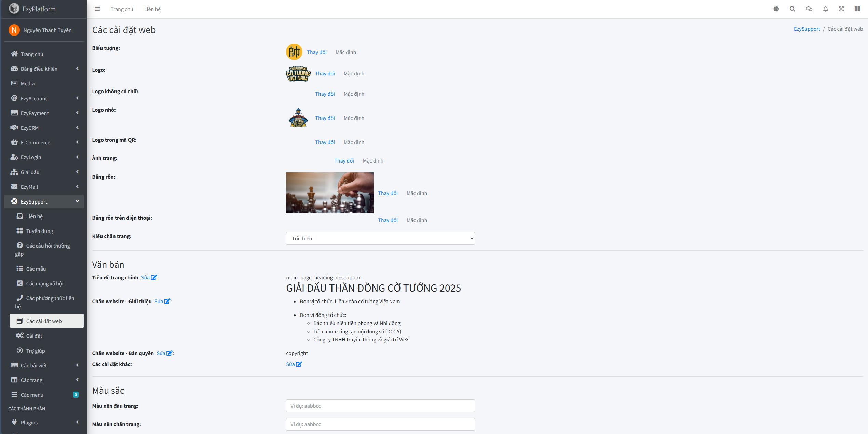Toggle fullscreen with the expand icon

click(x=841, y=9)
